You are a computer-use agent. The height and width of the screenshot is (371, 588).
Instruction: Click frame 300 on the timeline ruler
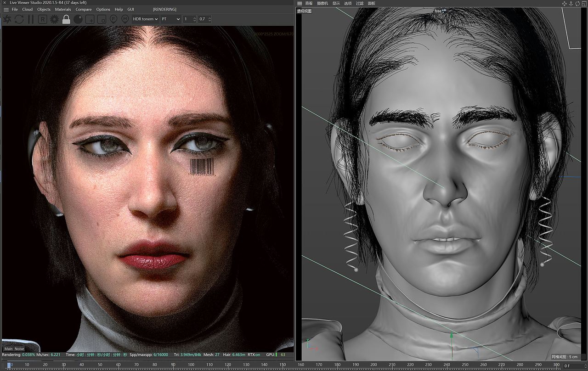tap(556, 365)
